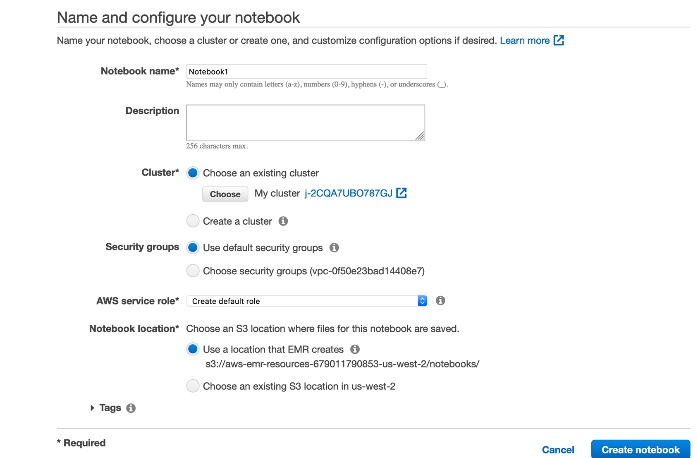The image size is (698, 458).
Task: Click Create notebook button
Action: click(x=641, y=450)
